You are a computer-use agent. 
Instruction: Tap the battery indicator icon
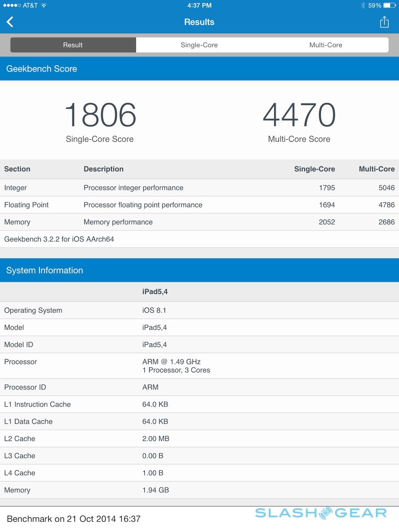coord(389,5)
